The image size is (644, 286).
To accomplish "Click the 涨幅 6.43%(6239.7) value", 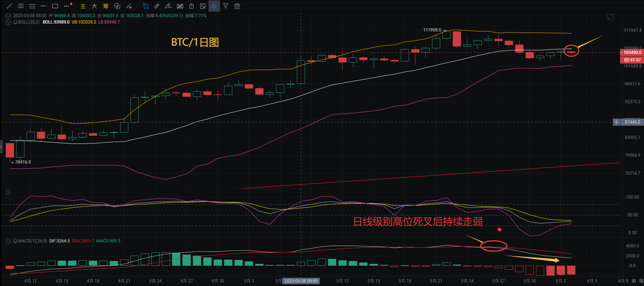I will [x=164, y=16].
